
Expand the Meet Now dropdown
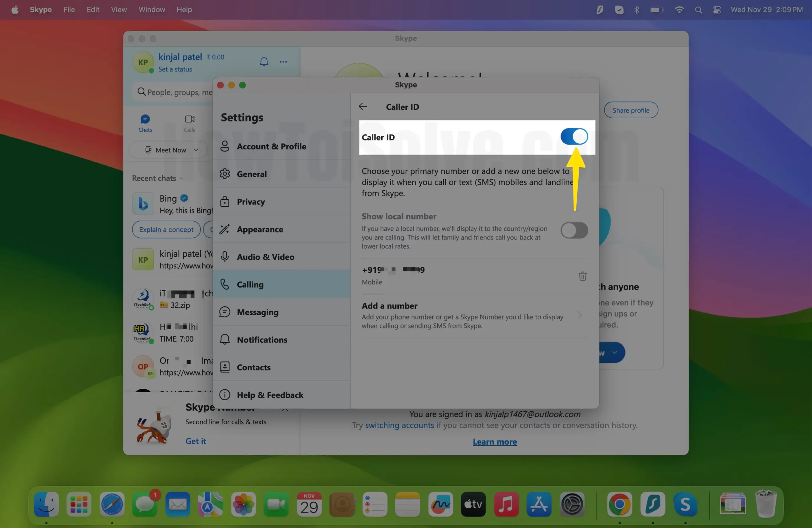point(196,150)
